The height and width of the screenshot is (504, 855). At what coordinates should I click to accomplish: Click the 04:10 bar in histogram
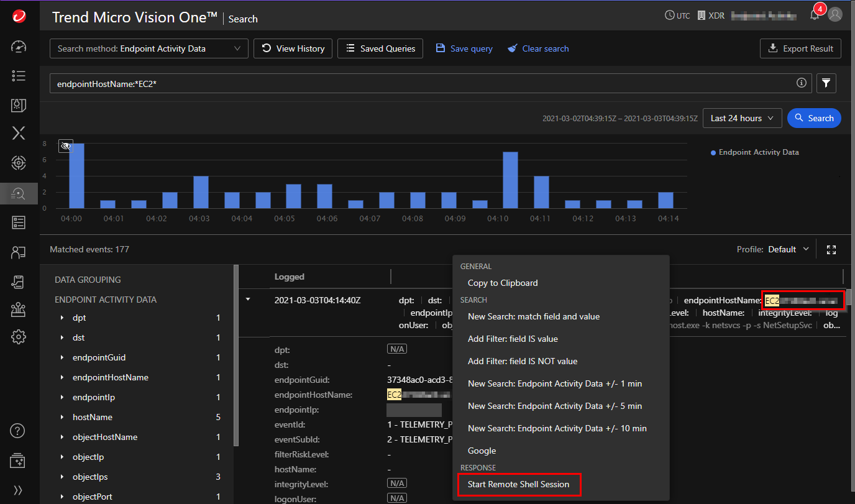pos(510,180)
